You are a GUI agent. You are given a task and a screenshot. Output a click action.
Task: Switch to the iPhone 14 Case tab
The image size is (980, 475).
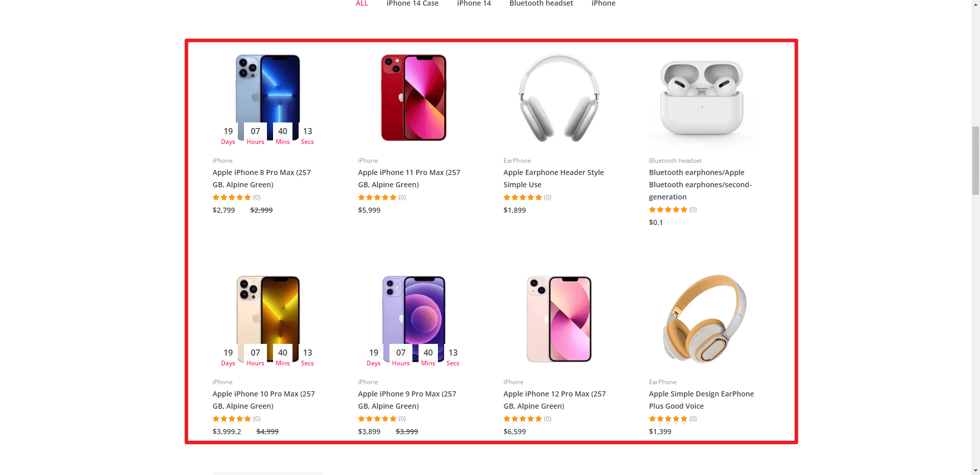tap(412, 3)
